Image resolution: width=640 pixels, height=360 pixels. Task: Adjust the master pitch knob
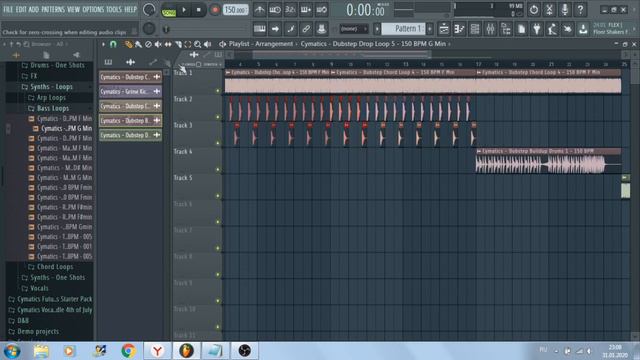149,29
